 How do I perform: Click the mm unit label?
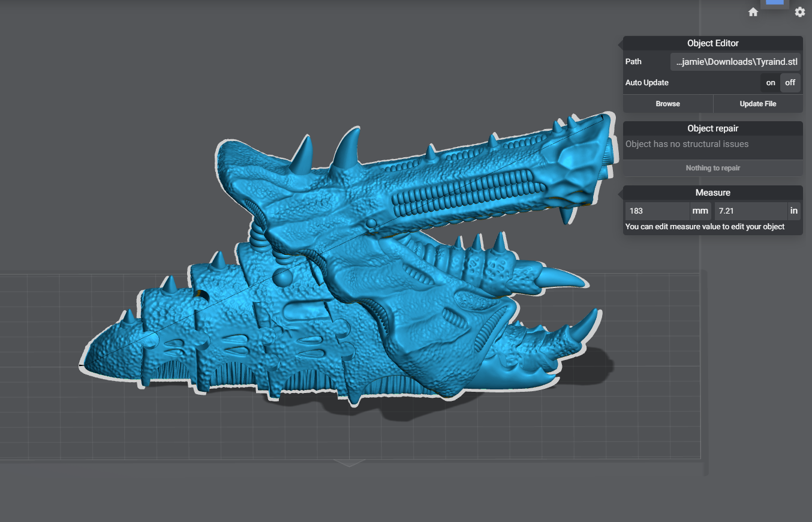[x=700, y=211]
